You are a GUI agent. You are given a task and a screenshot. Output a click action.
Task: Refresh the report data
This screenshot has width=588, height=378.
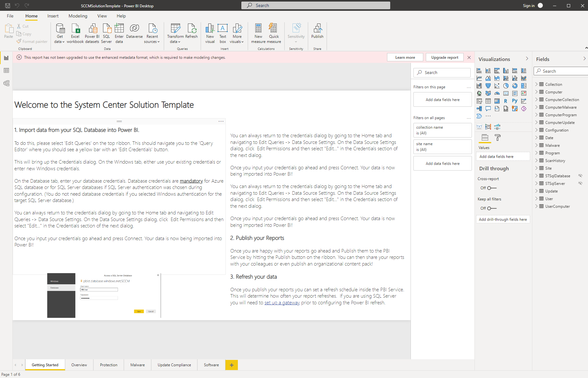pyautogui.click(x=191, y=31)
